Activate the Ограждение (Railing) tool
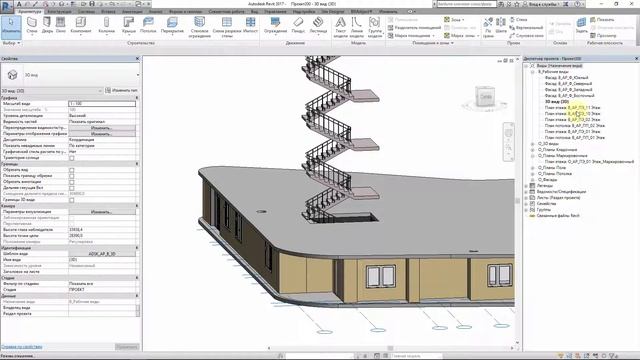Screen dimensions: 640x360 (x=276, y=25)
